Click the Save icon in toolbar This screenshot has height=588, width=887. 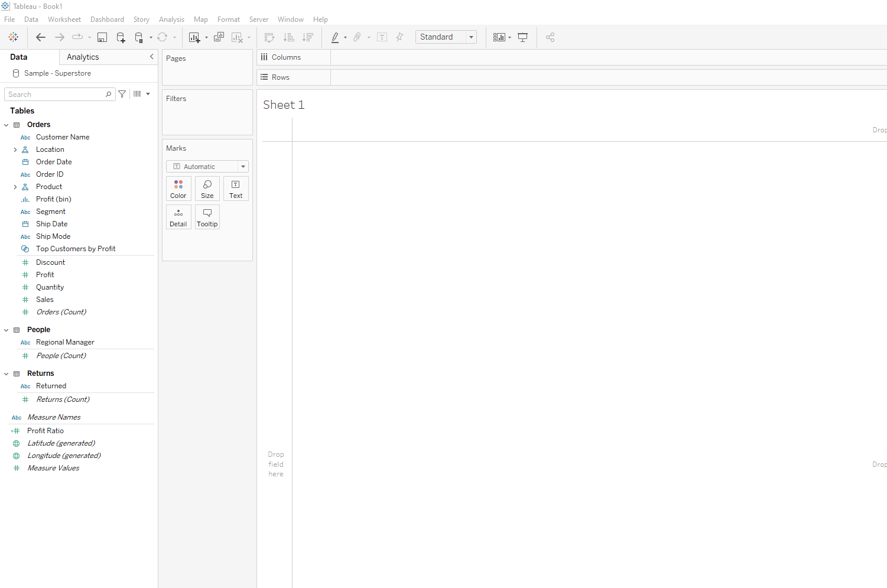(102, 37)
